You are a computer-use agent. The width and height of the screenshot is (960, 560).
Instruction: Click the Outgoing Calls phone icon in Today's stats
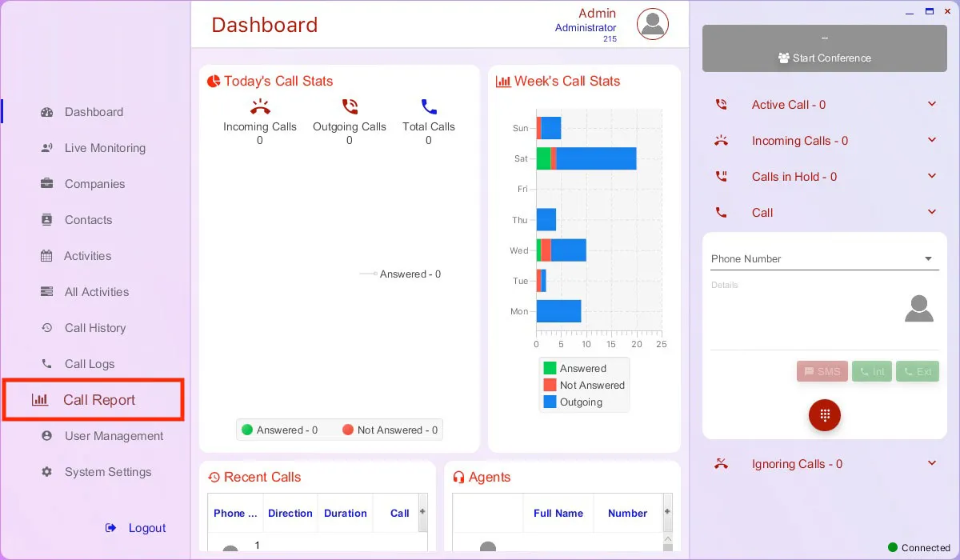pyautogui.click(x=350, y=107)
